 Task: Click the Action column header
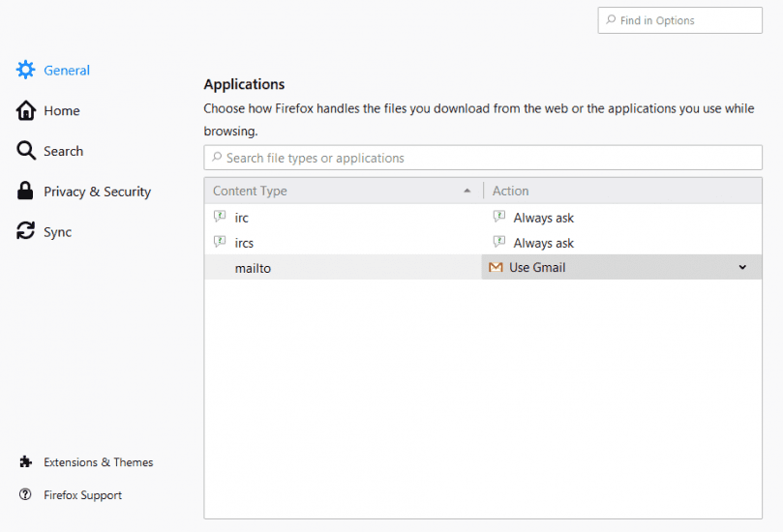[x=619, y=192]
